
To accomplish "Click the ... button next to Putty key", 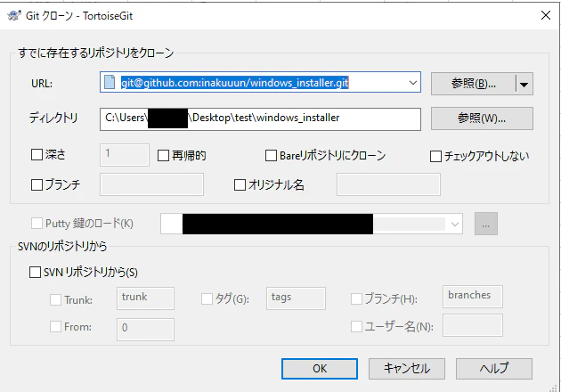I will point(486,224).
